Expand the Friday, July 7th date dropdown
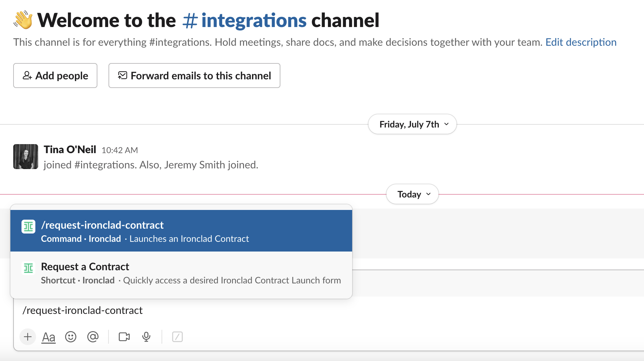Image resolution: width=644 pixels, height=361 pixels. pyautogui.click(x=412, y=124)
